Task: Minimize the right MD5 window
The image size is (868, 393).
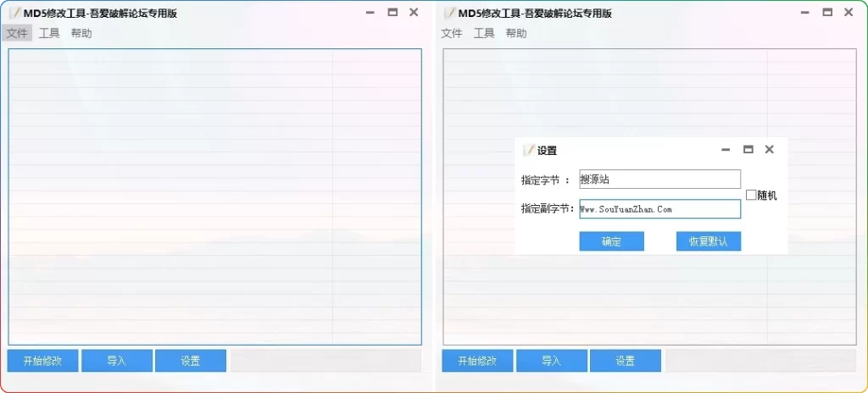Action: (806, 12)
